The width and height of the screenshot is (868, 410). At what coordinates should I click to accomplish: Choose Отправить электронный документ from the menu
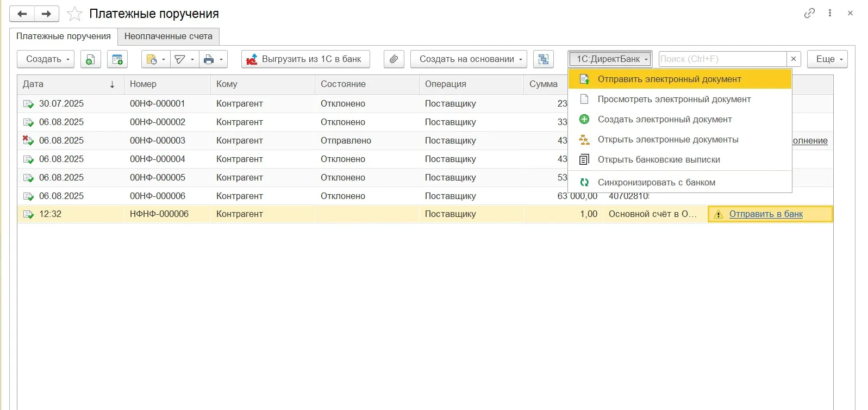(x=669, y=79)
